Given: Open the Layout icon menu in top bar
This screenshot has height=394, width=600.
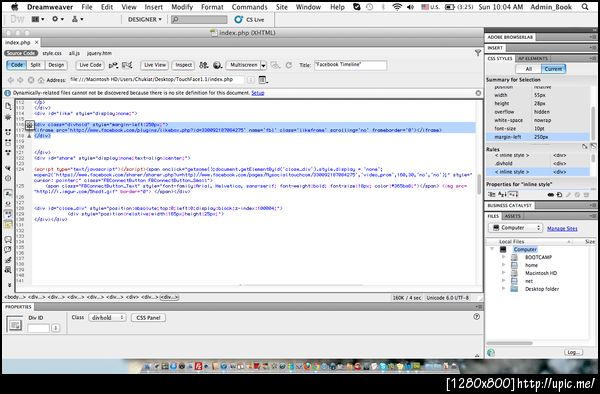Looking at the screenshot, I should [x=38, y=19].
